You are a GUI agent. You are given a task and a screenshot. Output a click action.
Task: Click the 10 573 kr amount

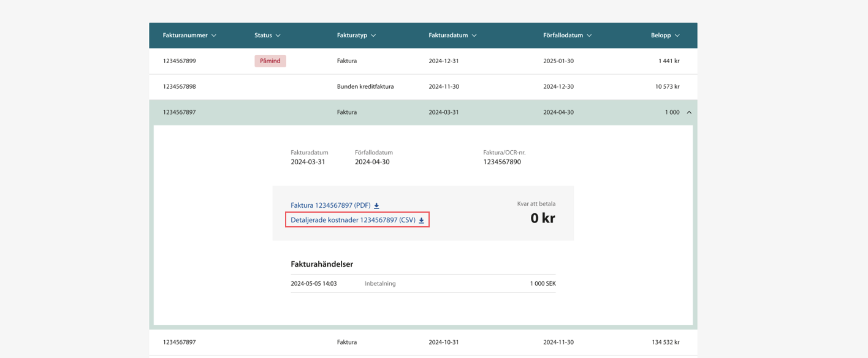coord(667,86)
